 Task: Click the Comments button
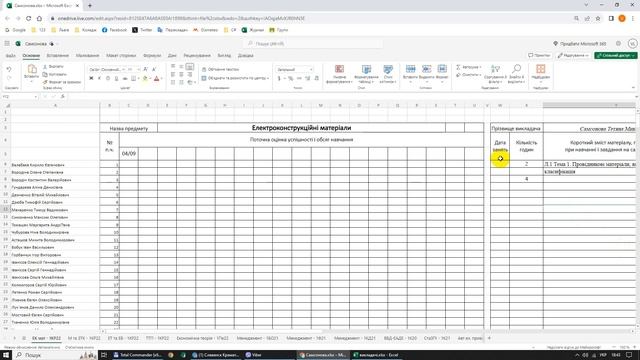[539, 55]
